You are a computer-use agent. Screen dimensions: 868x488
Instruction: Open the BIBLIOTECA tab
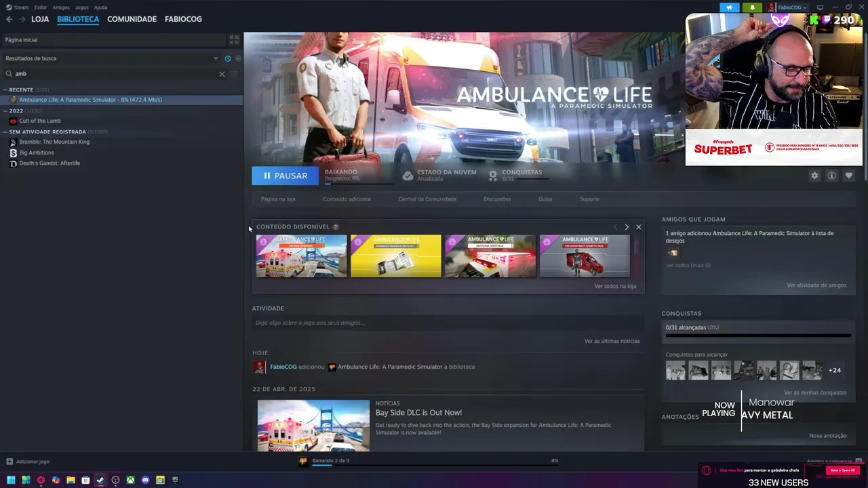coord(78,19)
